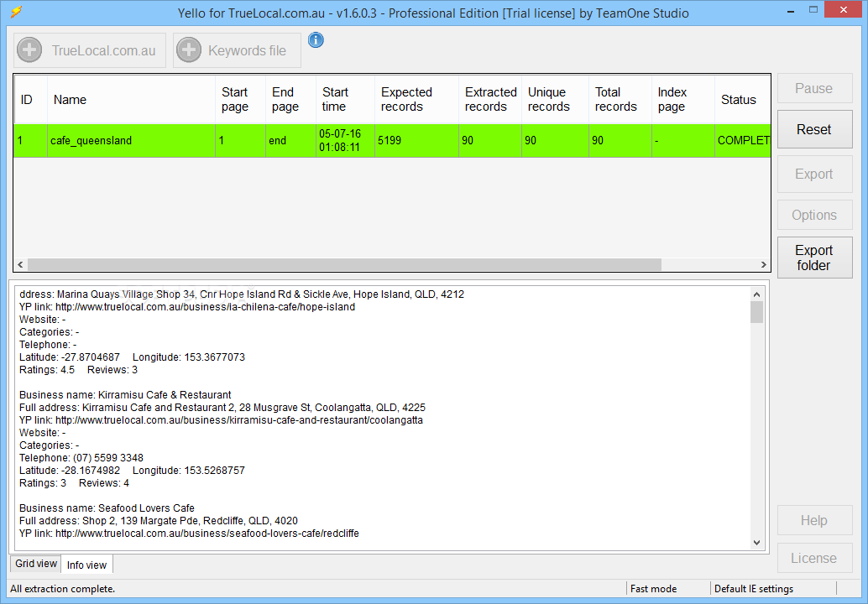This screenshot has height=604, width=868.
Task: Click the License button
Action: pos(814,558)
